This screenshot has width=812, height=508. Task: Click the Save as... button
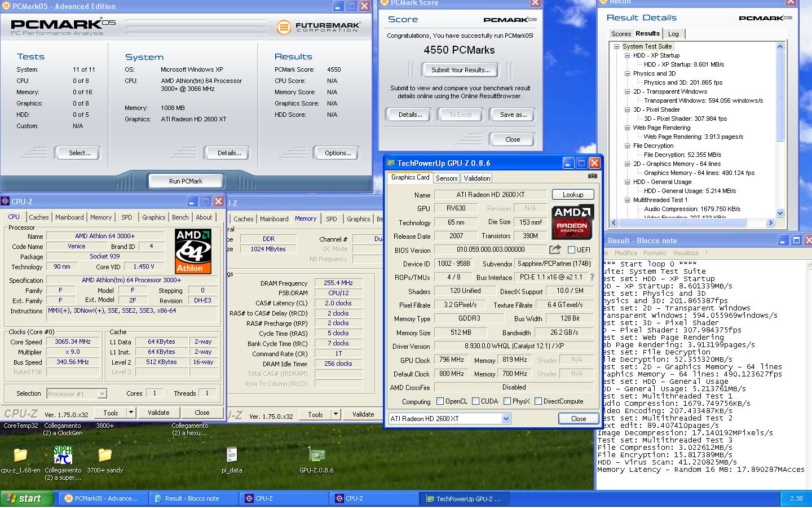514,115
